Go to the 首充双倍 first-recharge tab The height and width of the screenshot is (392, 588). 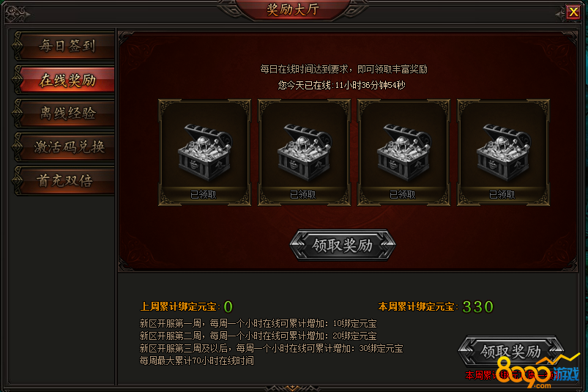coord(66,180)
